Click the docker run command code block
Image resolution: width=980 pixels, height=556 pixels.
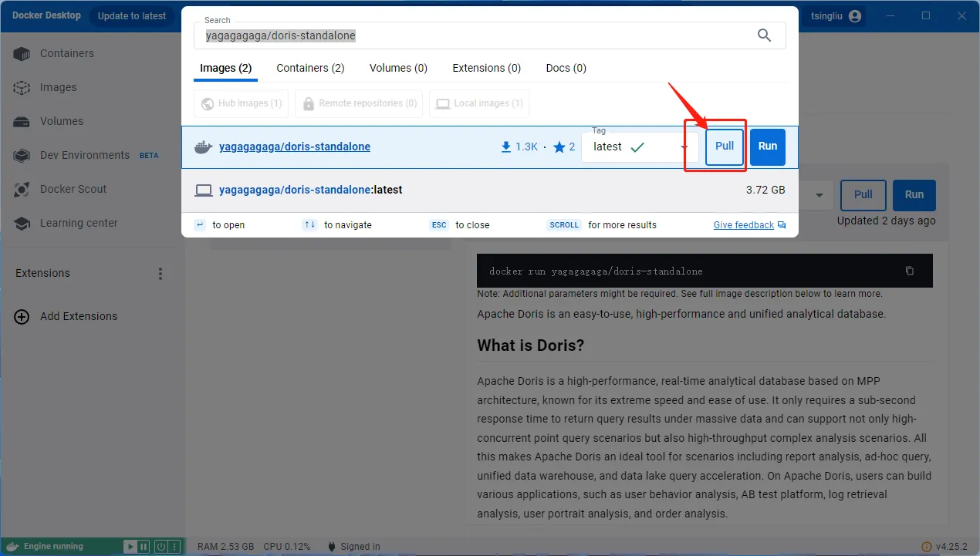tap(705, 271)
